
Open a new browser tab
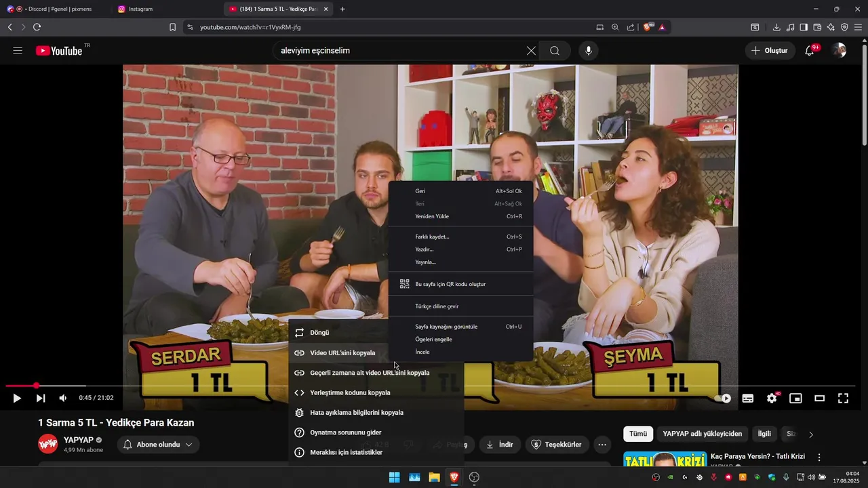pyautogui.click(x=342, y=9)
